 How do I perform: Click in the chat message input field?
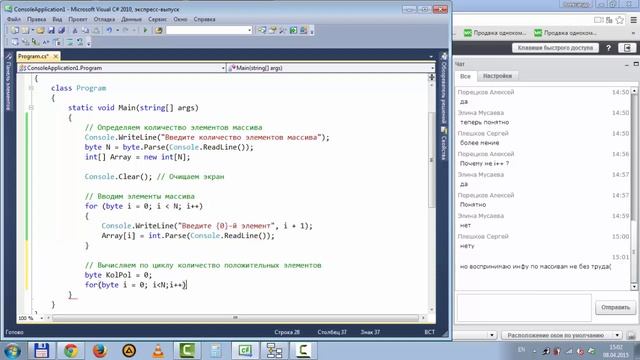(524, 308)
